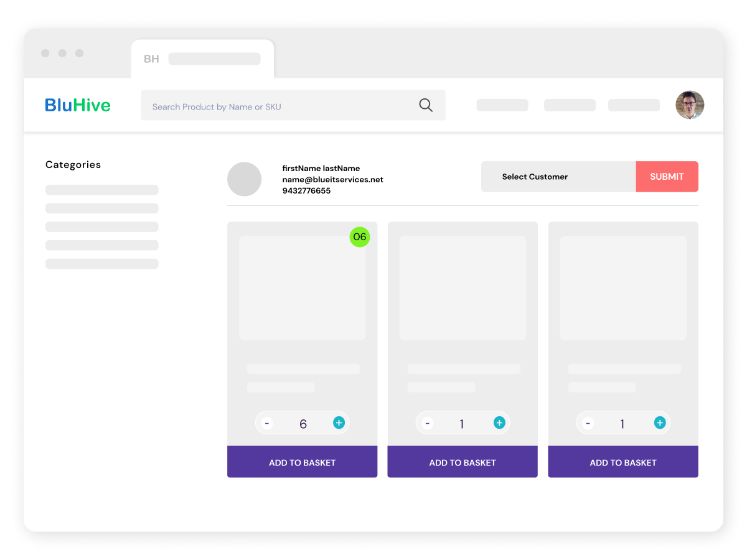Click the green 06 basket count badge
This screenshot has width=747, height=560.
pyautogui.click(x=359, y=237)
